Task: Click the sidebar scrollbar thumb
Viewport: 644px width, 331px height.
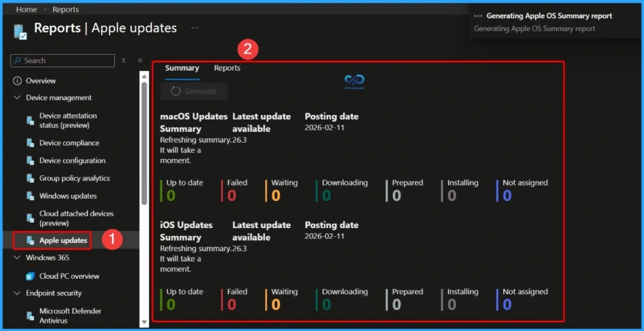Action: click(x=144, y=144)
